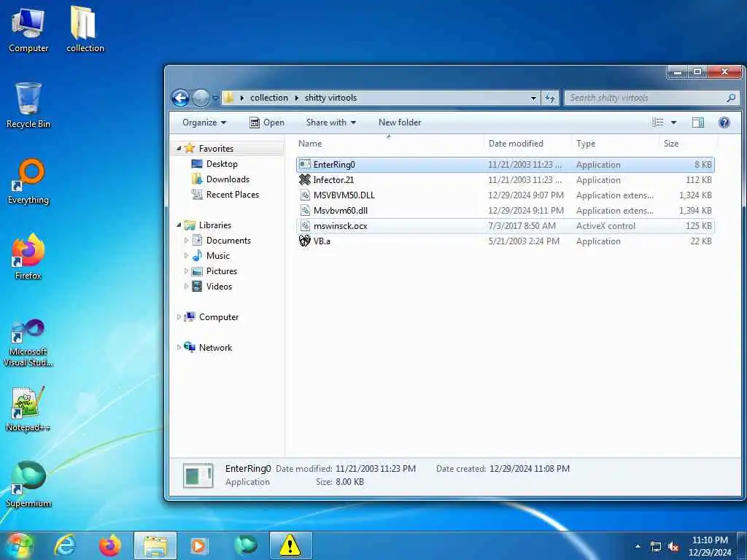
Task: Collapse the Libraries tree group
Action: (179, 225)
